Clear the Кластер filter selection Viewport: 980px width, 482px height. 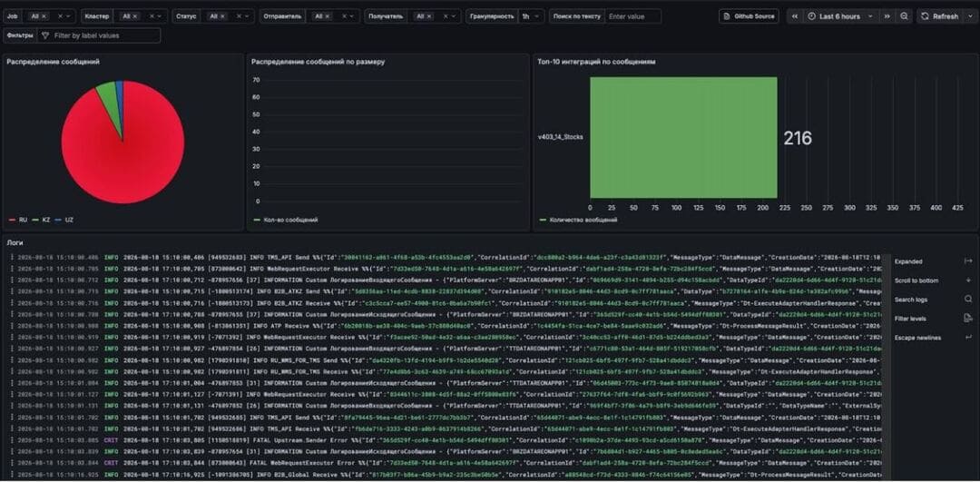152,16
